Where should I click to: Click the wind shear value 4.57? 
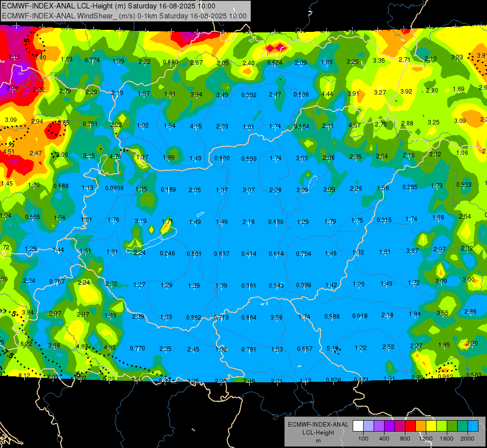pyautogui.click(x=355, y=125)
